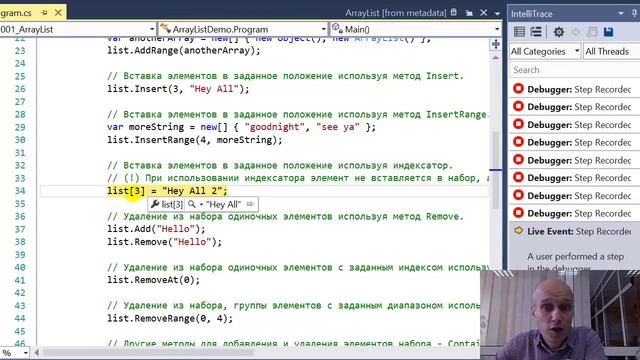Screen dimensions: 640x360
Task: Click the comment ending with индексатор.
Action: click(x=280, y=166)
